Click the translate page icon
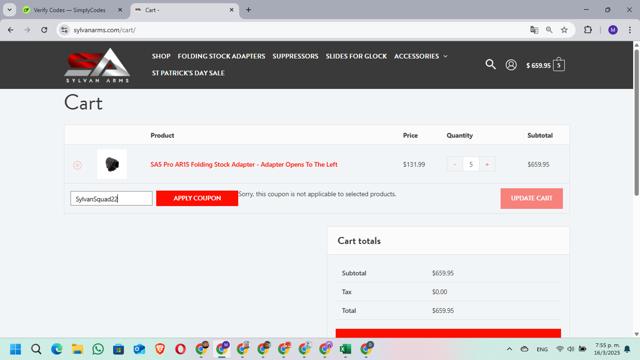 coord(534,30)
